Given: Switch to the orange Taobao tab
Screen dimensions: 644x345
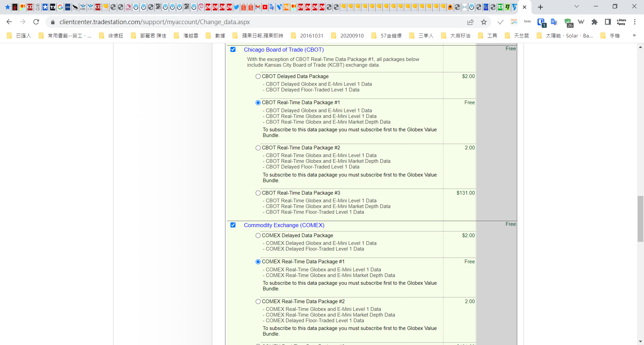Looking at the screenshot, I should coord(286,7).
